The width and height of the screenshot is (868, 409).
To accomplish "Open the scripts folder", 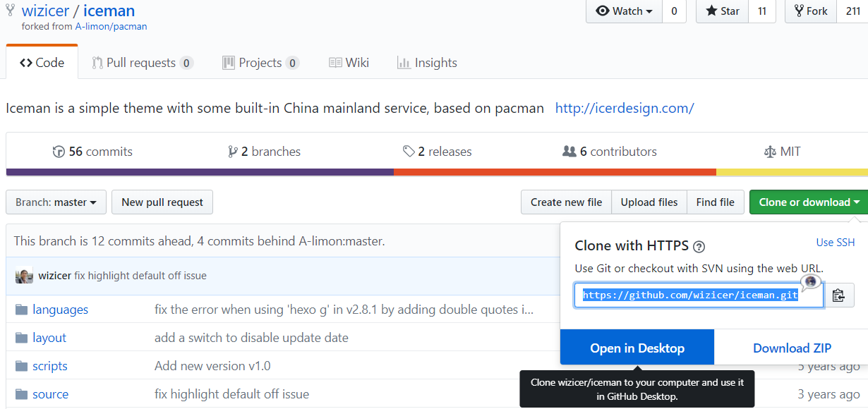I will click(x=50, y=366).
